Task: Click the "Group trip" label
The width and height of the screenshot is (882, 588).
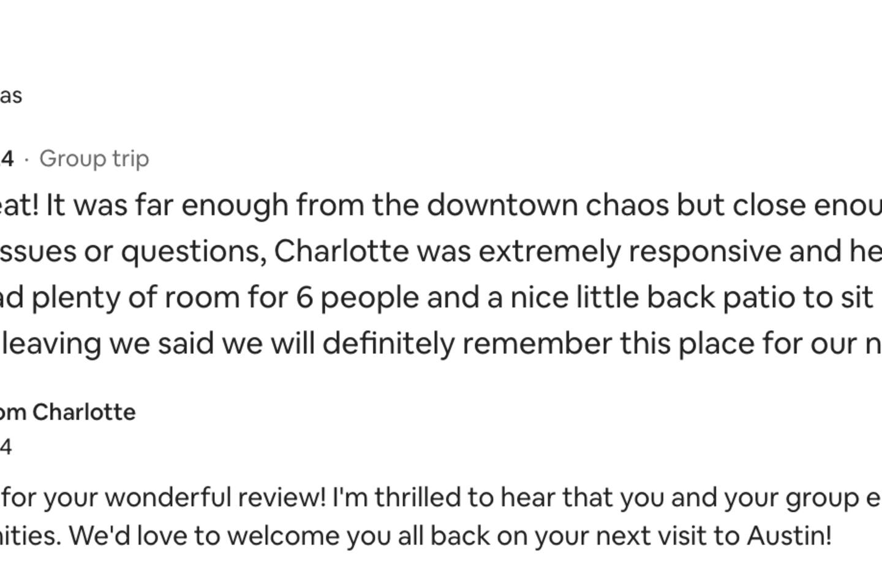Action: pos(94,159)
